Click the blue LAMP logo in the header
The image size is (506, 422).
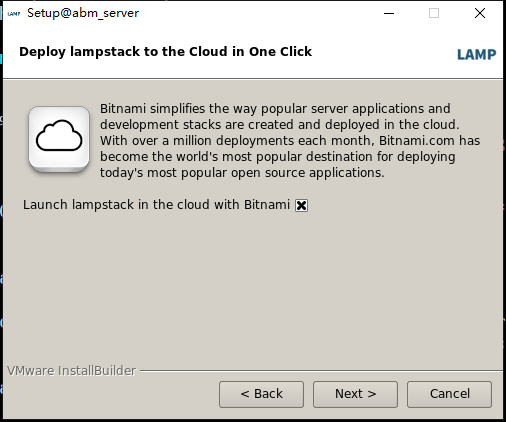(476, 55)
